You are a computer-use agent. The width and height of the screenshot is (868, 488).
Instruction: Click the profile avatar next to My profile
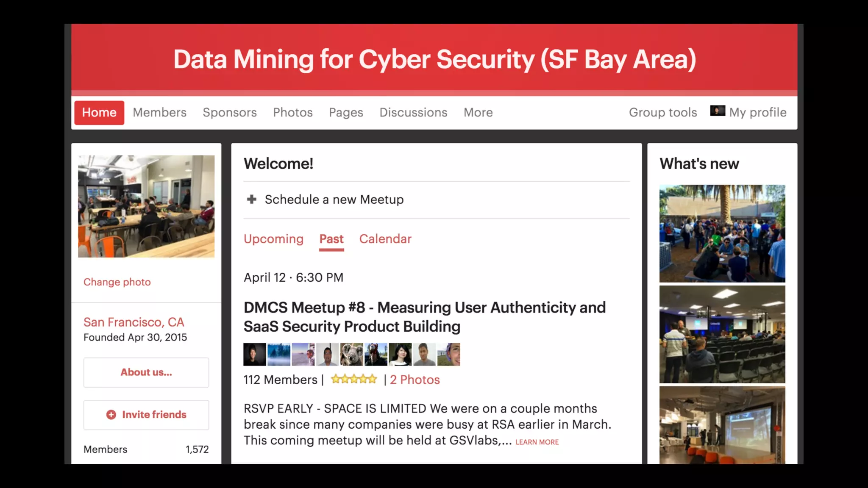pyautogui.click(x=717, y=111)
